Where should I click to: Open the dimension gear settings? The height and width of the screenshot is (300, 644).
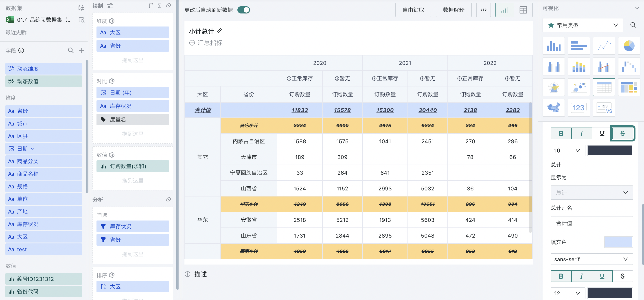coord(112,21)
